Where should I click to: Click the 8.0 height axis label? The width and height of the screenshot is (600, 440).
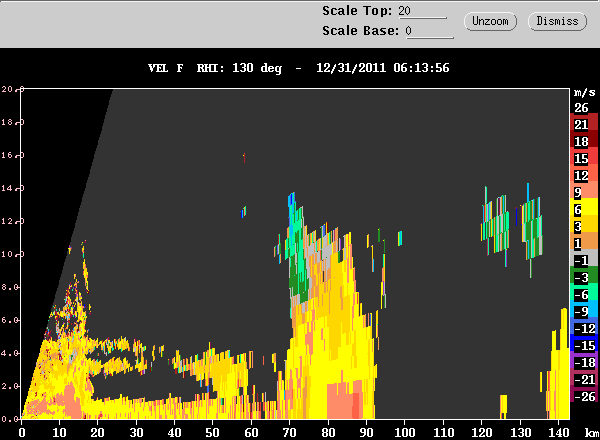pos(10,287)
